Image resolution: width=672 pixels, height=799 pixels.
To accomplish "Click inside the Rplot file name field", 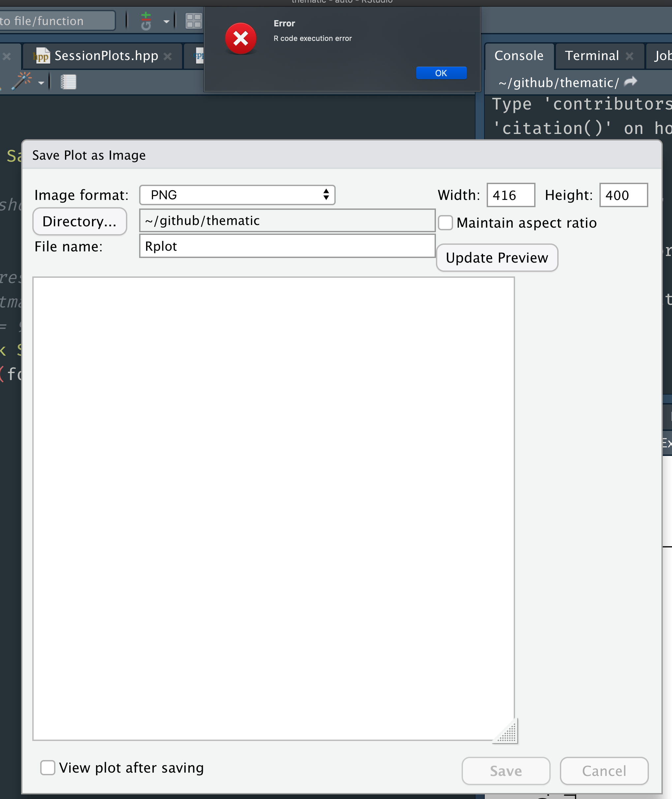I will (x=287, y=246).
